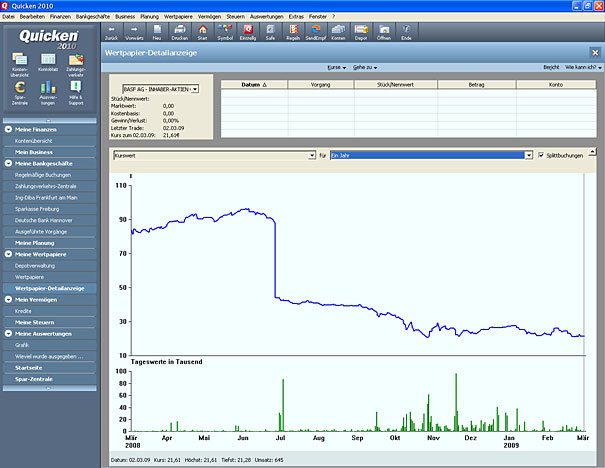This screenshot has width=605, height=468.
Task: Toggle the Splittbuchungen checkbox
Action: (x=540, y=155)
